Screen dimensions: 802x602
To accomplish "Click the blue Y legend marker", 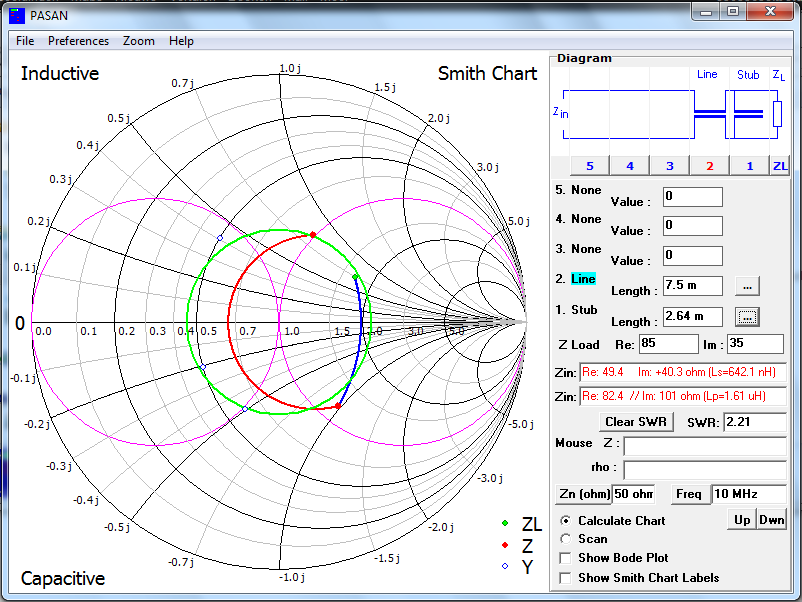I will tap(505, 566).
